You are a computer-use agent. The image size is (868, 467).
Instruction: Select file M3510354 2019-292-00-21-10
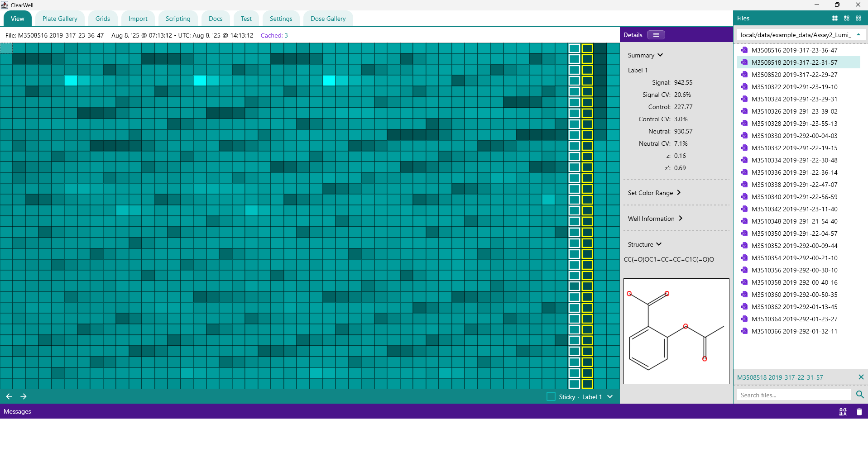(x=799, y=258)
